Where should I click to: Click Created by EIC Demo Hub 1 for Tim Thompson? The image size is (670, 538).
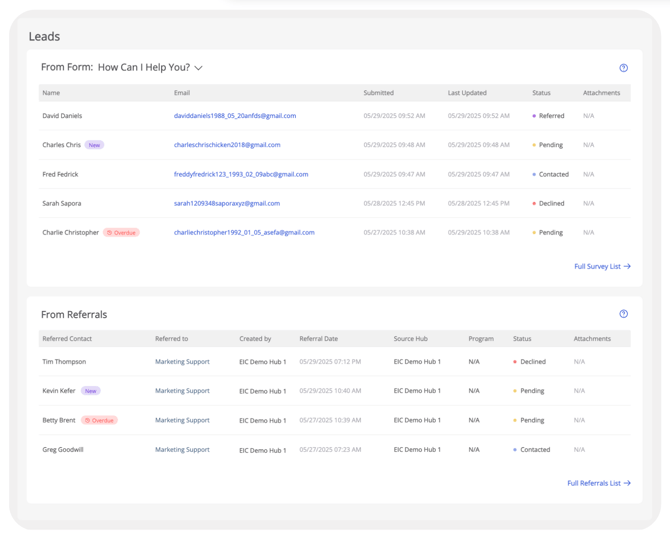263,362
